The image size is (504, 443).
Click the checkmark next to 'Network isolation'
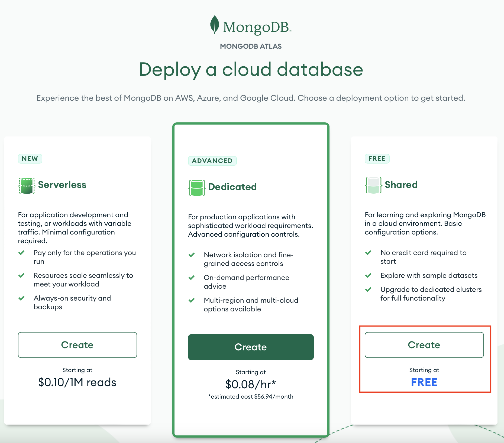[192, 255]
